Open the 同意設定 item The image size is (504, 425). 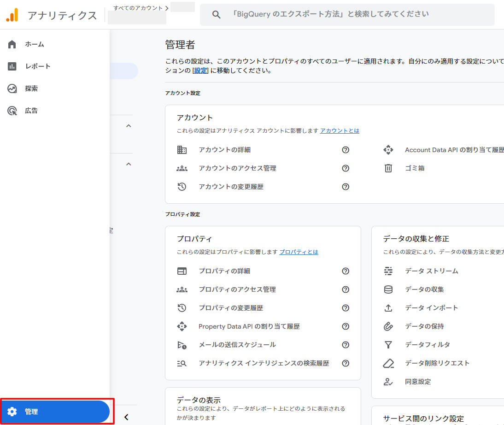click(417, 381)
